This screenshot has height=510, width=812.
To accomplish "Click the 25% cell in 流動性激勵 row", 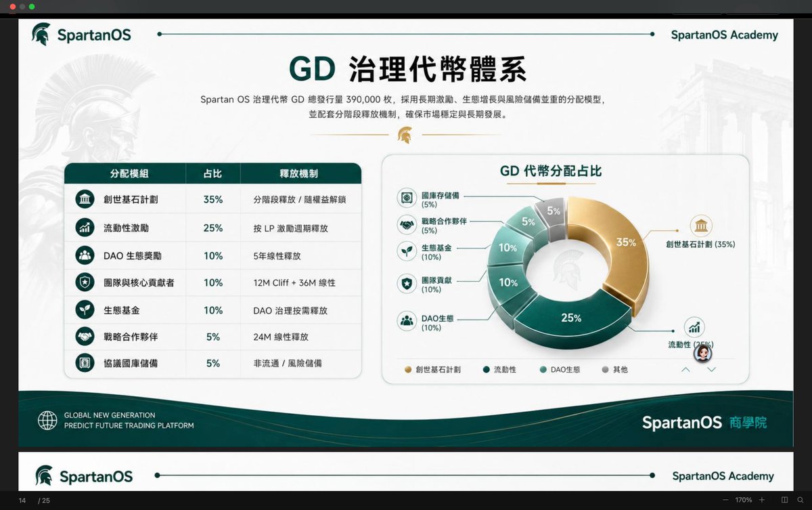I will [x=213, y=228].
